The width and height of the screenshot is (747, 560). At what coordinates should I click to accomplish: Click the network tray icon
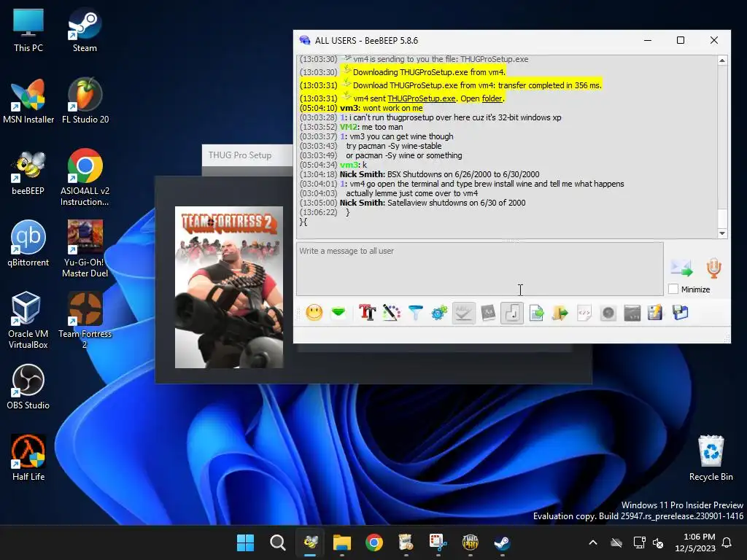[x=638, y=542]
